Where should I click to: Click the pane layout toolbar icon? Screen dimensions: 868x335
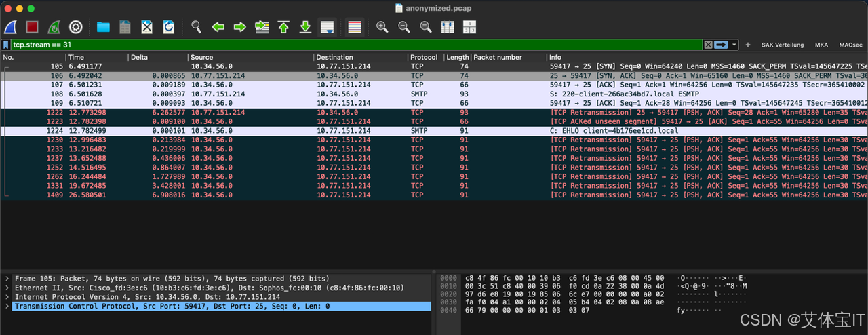(469, 27)
